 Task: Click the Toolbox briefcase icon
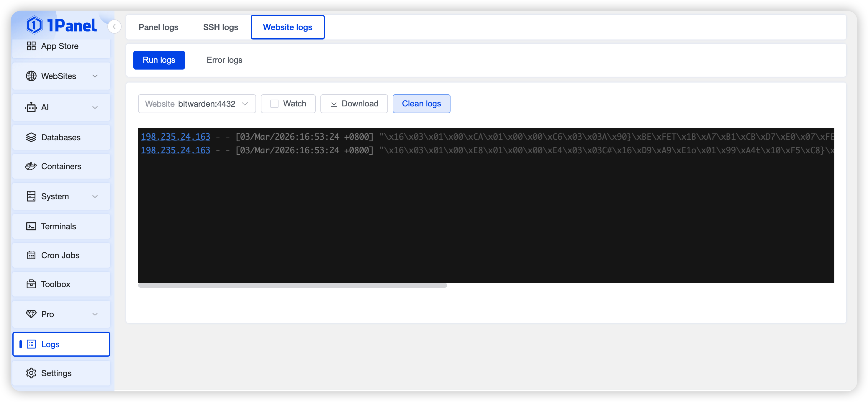[31, 284]
